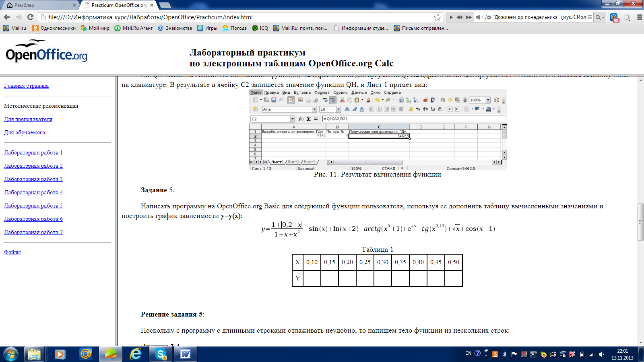Click the Таблица 1 caption
The height and width of the screenshot is (362, 644).
(378, 249)
